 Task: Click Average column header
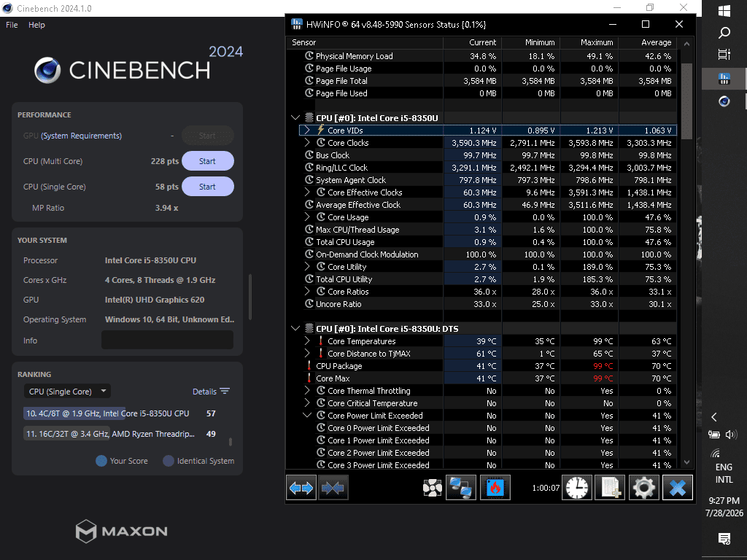point(648,42)
